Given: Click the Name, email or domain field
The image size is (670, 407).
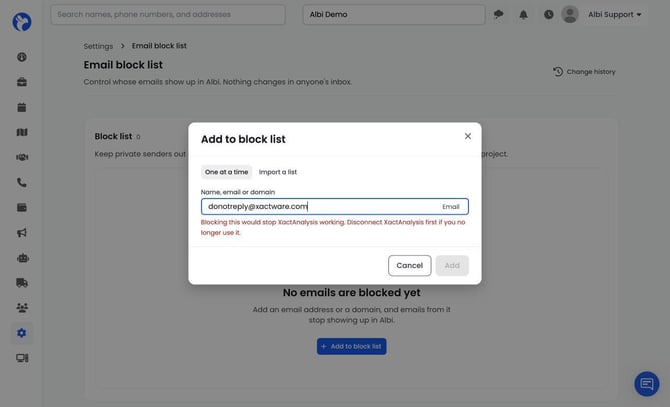Looking at the screenshot, I should [335, 207].
